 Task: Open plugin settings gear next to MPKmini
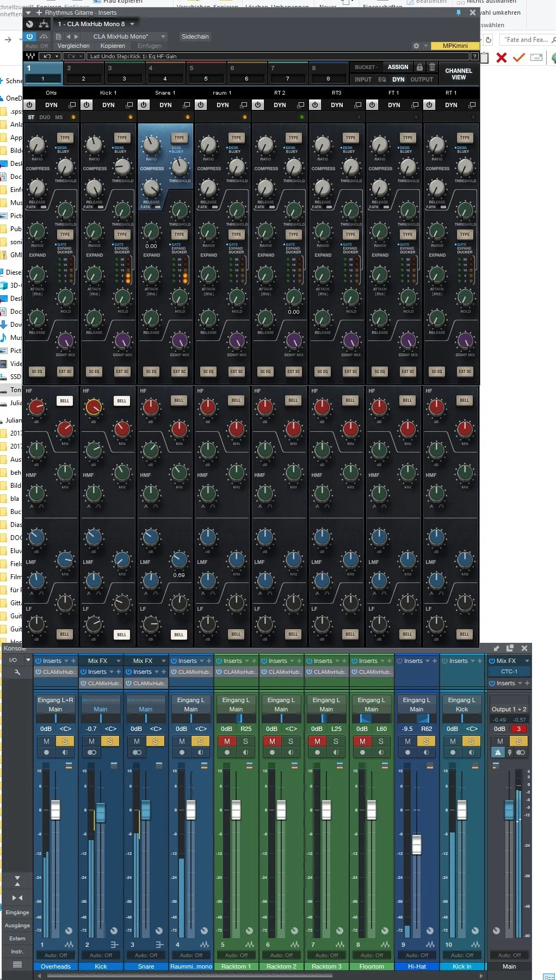[x=416, y=46]
